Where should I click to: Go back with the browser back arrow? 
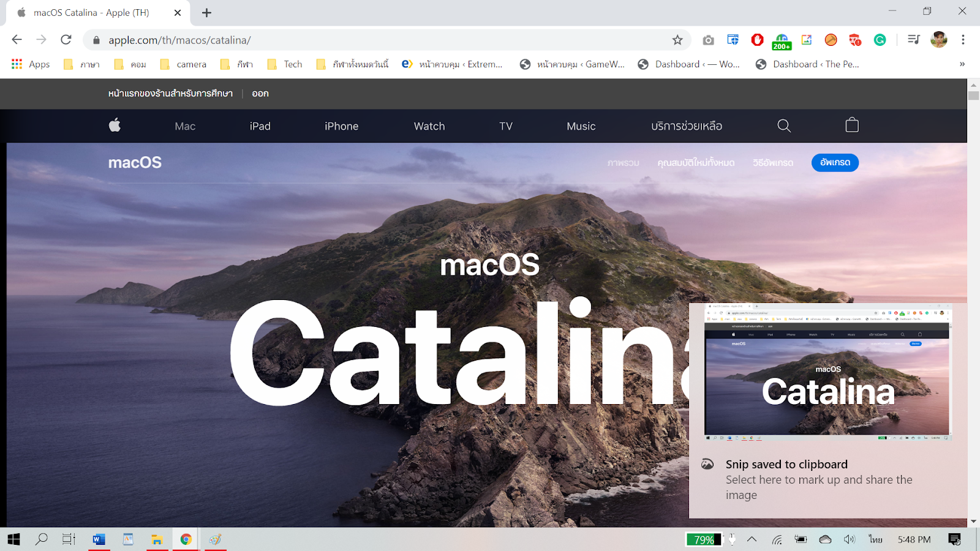pos(17,40)
